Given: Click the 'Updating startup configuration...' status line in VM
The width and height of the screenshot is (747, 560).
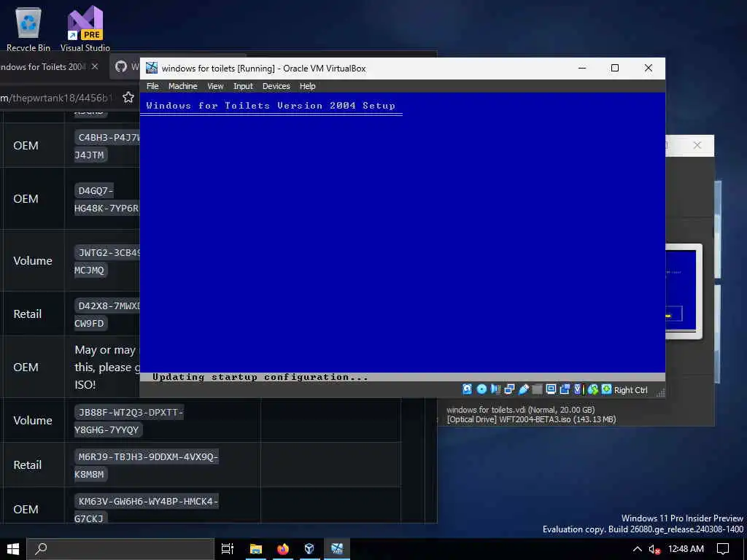Looking at the screenshot, I should (x=260, y=377).
